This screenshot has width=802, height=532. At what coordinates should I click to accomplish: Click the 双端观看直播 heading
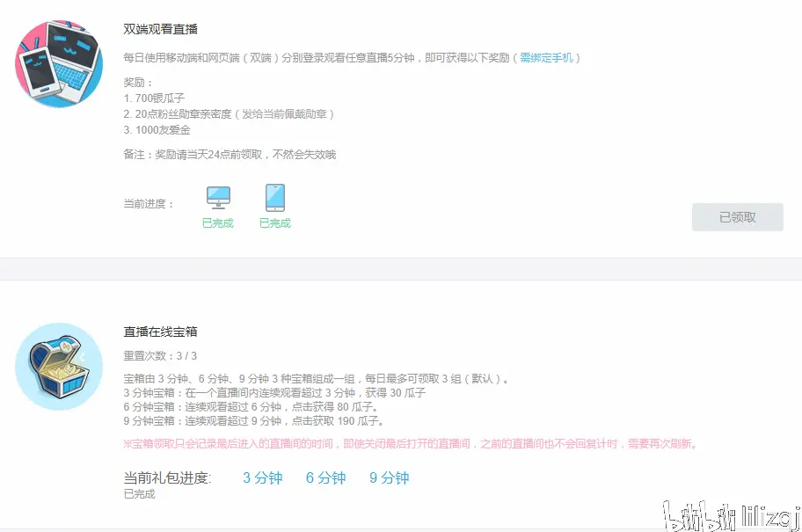click(161, 29)
